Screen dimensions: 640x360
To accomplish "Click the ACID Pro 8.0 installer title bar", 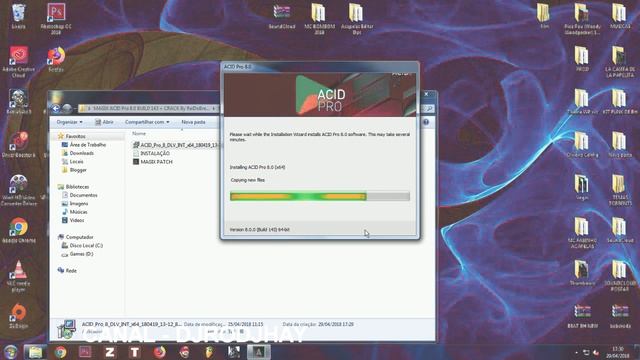I will (320, 67).
